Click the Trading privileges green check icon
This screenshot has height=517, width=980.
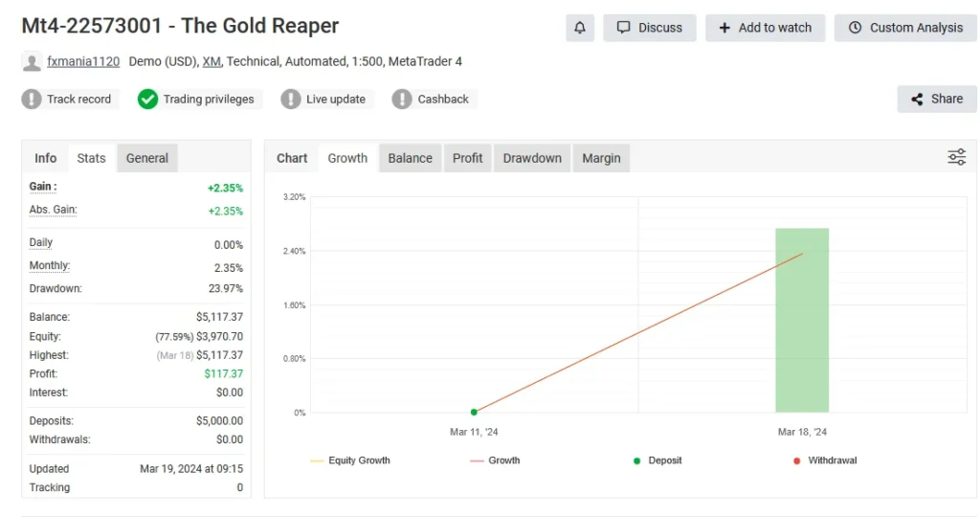coord(147,99)
